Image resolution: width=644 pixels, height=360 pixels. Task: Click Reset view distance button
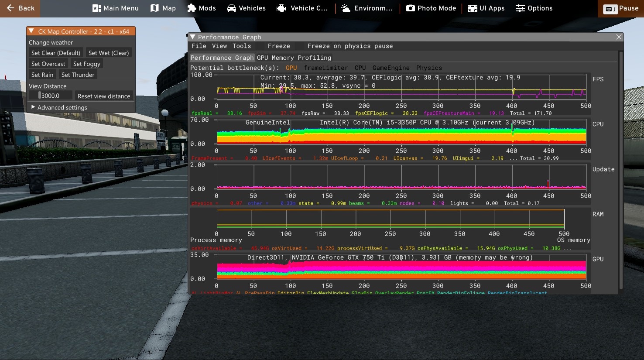click(x=104, y=96)
